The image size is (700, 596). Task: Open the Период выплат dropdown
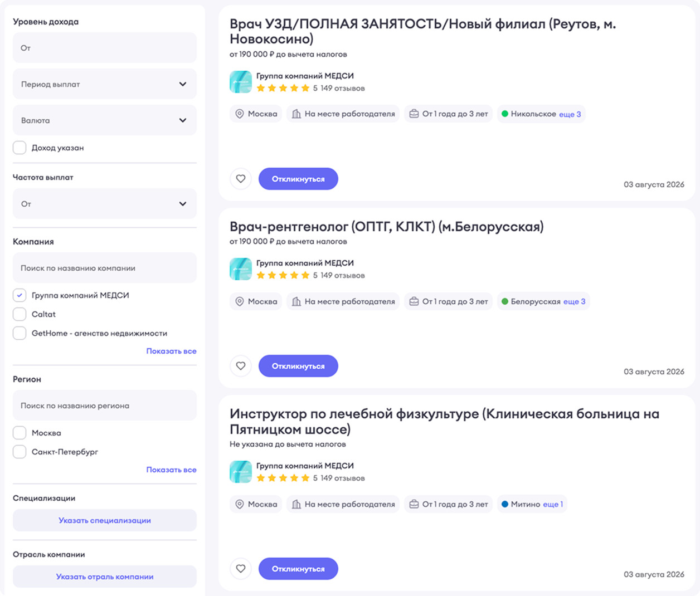[105, 84]
